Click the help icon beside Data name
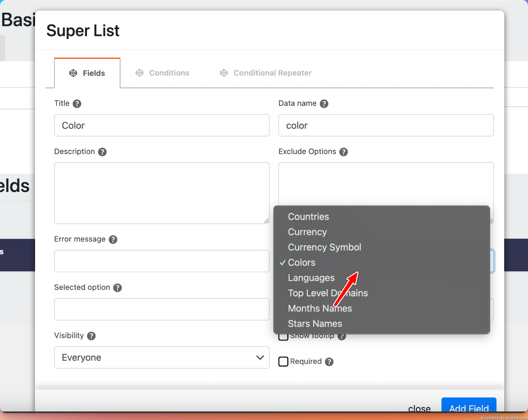 324,104
